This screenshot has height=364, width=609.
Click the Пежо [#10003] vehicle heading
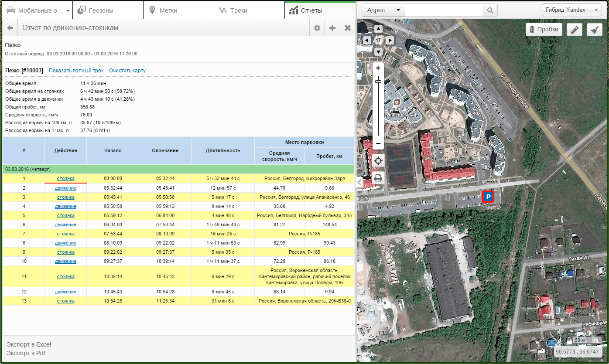click(x=24, y=71)
